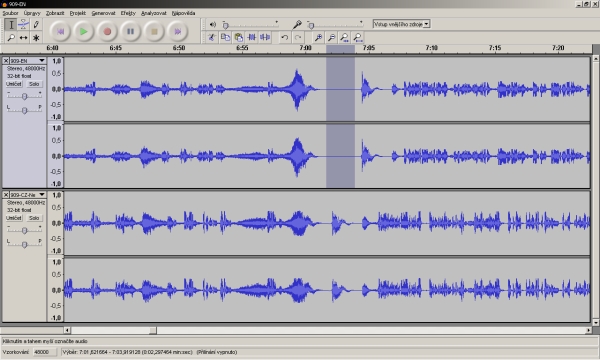Adjust the 909-CZ track gain slider
This screenshot has height=360, width=600.
pyautogui.click(x=24, y=230)
